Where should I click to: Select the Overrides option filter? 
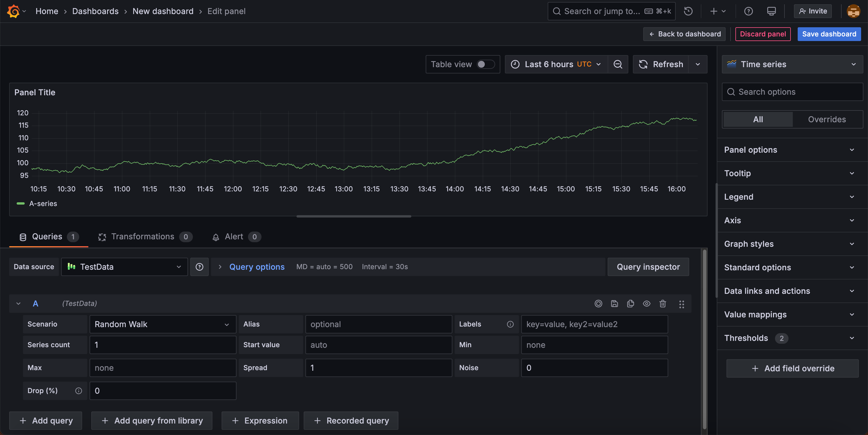pos(827,119)
